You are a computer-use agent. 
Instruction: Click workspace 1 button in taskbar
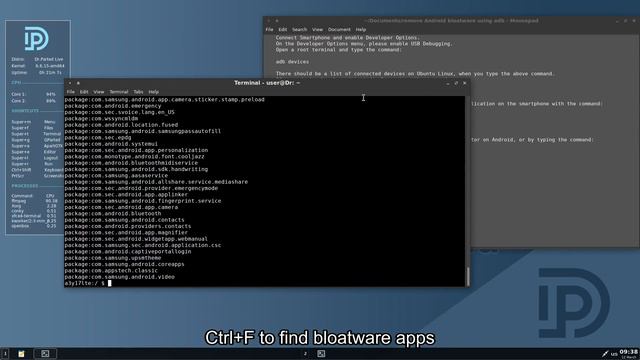point(5,353)
